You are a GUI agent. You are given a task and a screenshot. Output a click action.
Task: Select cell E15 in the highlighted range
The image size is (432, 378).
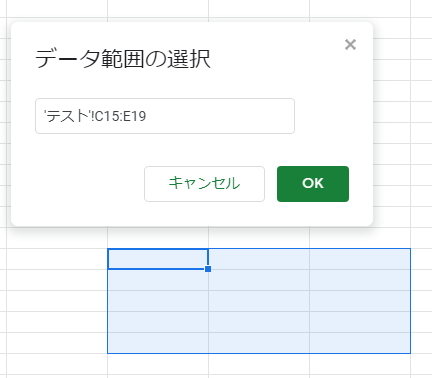360,259
